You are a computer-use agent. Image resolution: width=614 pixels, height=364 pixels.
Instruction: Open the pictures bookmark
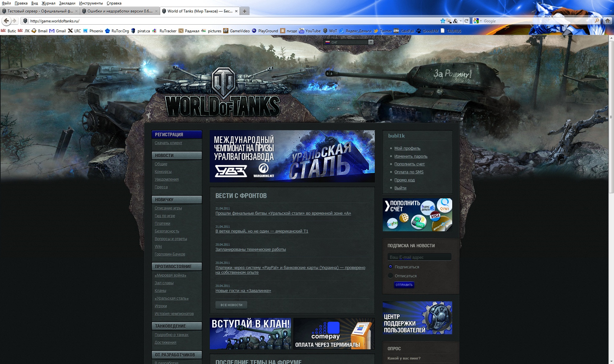point(211,31)
